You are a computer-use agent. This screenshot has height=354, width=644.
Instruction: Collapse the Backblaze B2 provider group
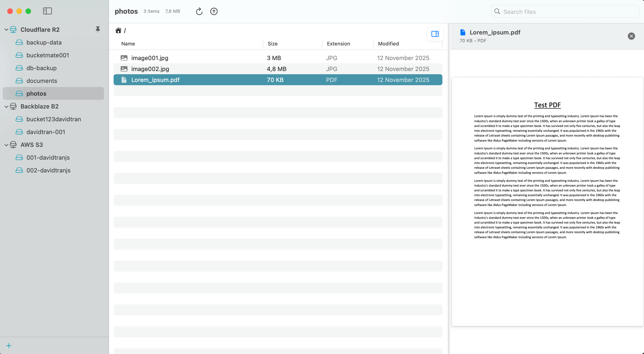click(6, 106)
